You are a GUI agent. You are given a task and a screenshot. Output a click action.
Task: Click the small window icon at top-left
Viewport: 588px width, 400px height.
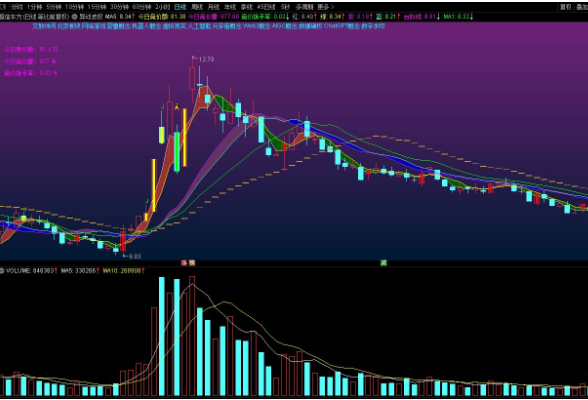(3, 7)
